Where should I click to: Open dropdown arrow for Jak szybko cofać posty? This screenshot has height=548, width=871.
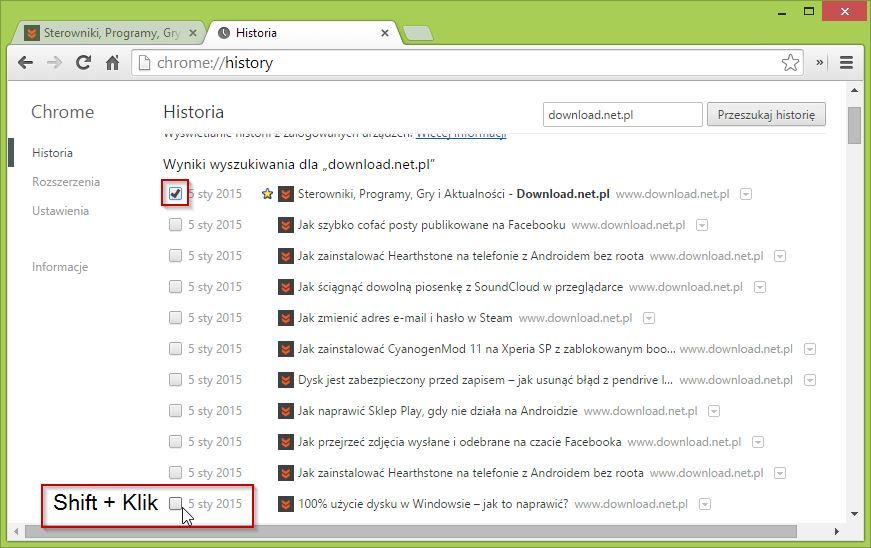coord(702,225)
